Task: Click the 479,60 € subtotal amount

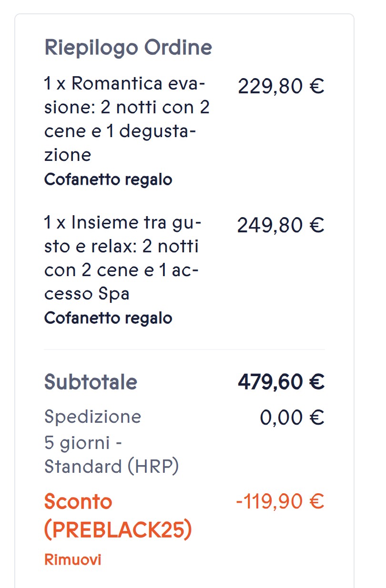Action: tap(281, 382)
